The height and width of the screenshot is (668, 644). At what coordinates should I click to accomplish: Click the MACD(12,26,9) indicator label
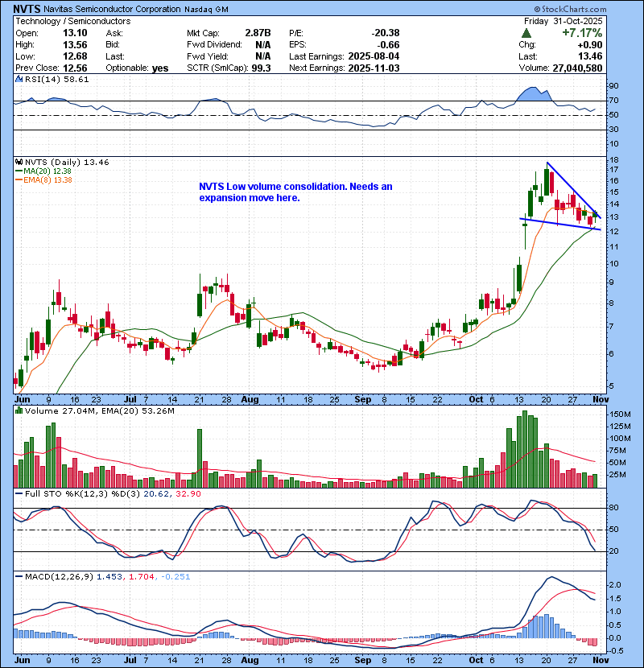click(x=59, y=577)
